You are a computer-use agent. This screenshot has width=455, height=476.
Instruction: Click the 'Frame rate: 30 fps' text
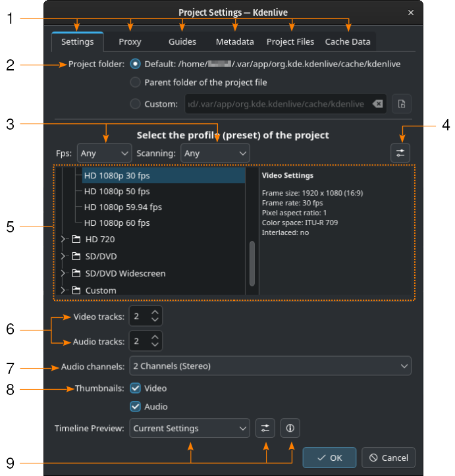(x=292, y=203)
